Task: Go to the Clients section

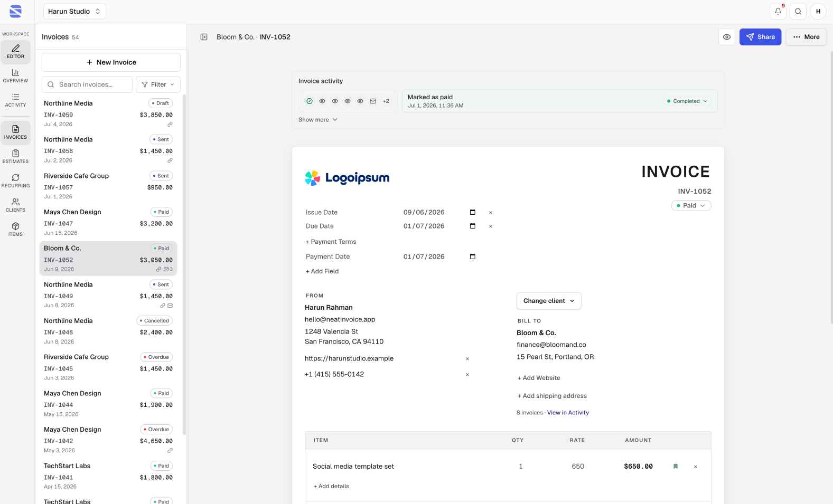Action: (x=15, y=205)
